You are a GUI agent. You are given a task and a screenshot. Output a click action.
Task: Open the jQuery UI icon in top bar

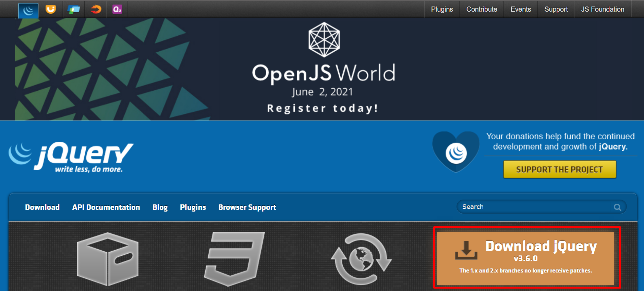[51, 9]
